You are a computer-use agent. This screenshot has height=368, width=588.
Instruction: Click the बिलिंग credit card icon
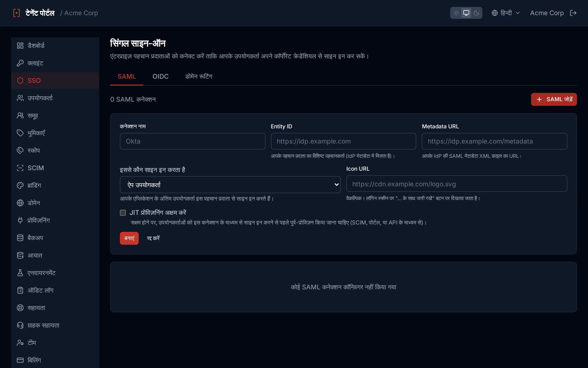coord(20,360)
